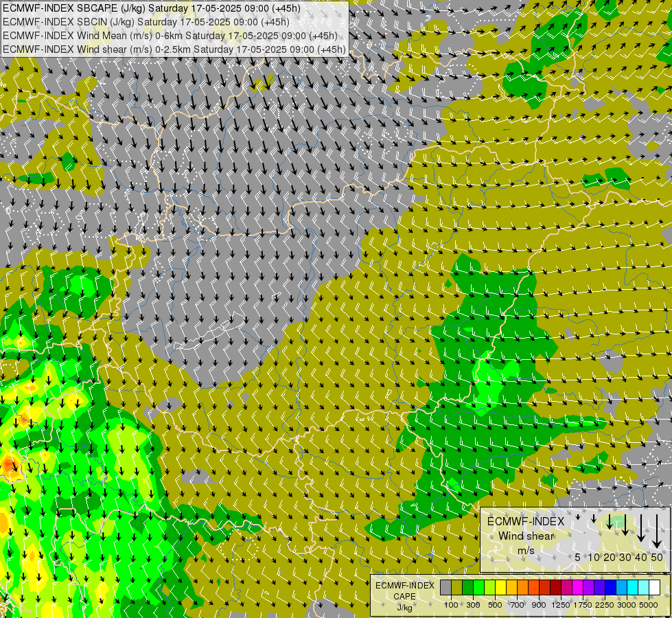Viewport: 672px width, 618px height.
Task: Click the SBCAPE title line
Action: pyautogui.click(x=151, y=8)
